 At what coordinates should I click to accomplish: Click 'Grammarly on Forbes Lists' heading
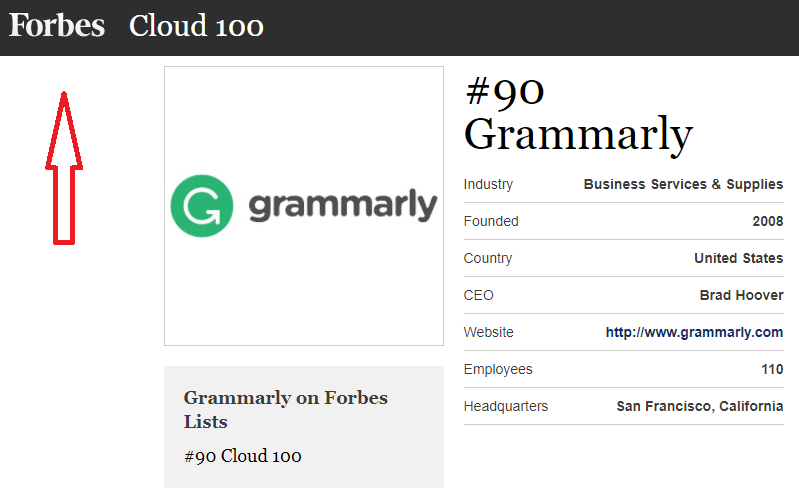pos(285,409)
